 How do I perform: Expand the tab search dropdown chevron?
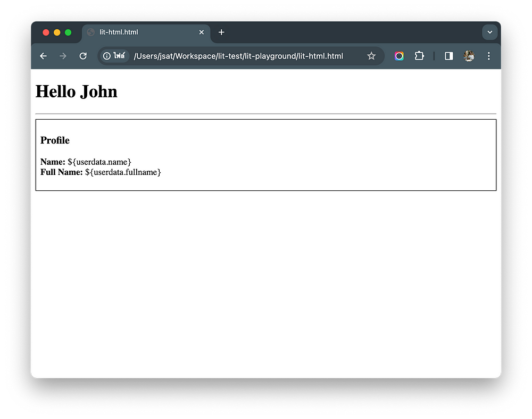489,32
